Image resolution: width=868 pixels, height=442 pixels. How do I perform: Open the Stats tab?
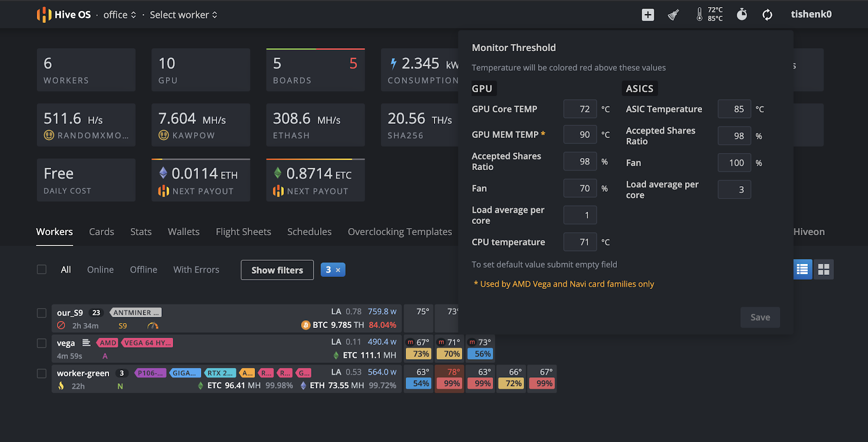click(141, 232)
